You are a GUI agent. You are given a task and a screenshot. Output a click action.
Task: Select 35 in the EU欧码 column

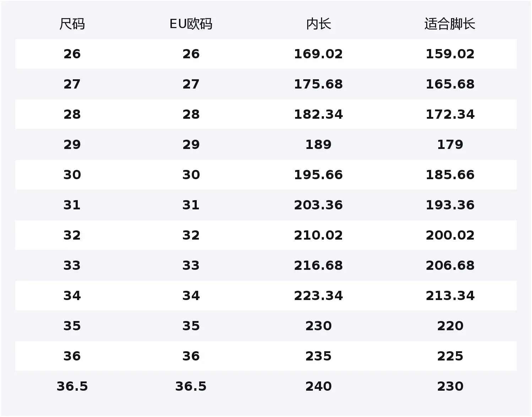[x=191, y=326]
